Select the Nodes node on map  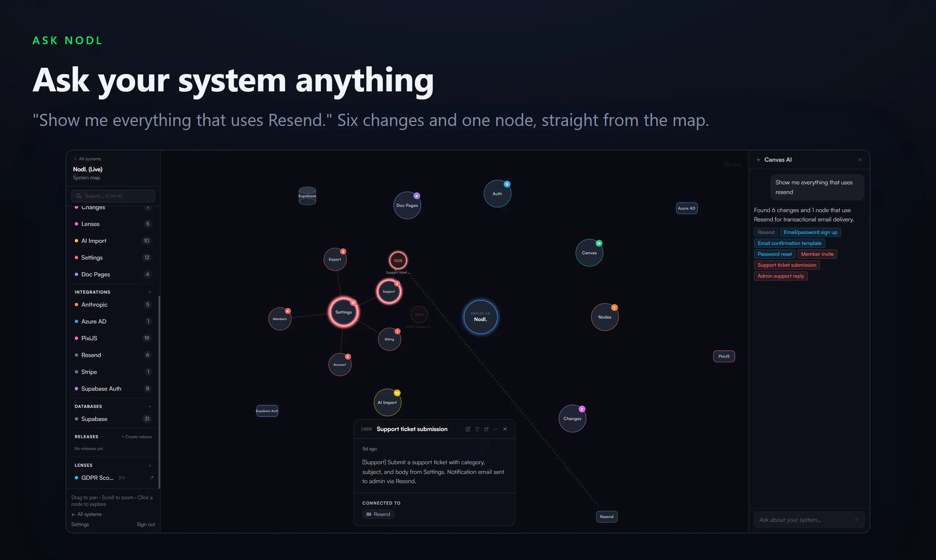point(605,317)
